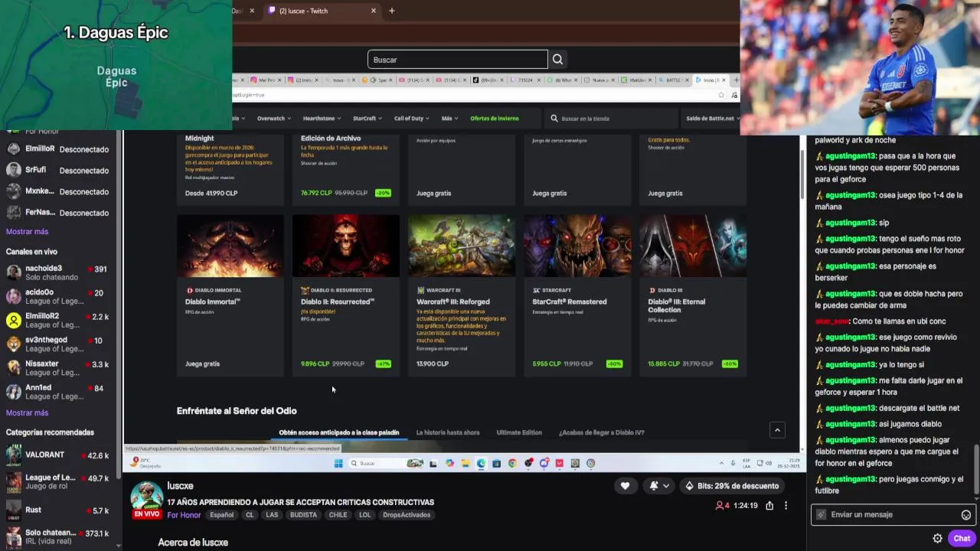Select the Obtén acceso anticipado paladín tab

pyautogui.click(x=338, y=432)
